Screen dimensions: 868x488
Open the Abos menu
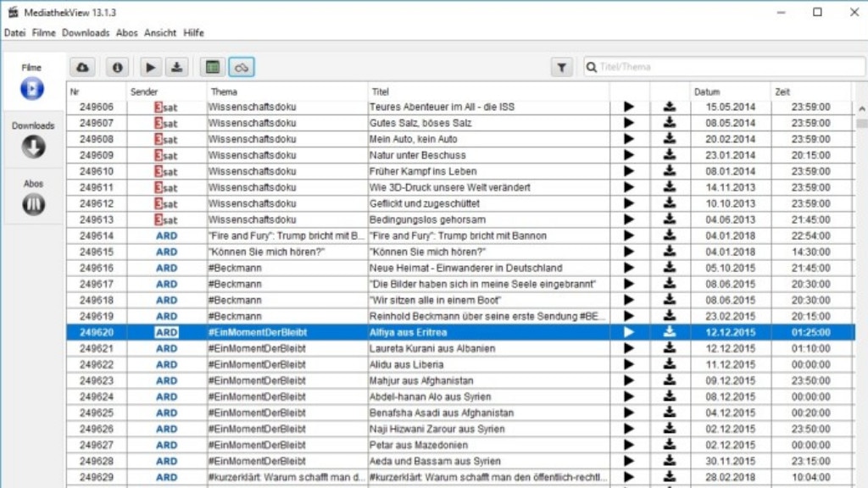tap(127, 33)
